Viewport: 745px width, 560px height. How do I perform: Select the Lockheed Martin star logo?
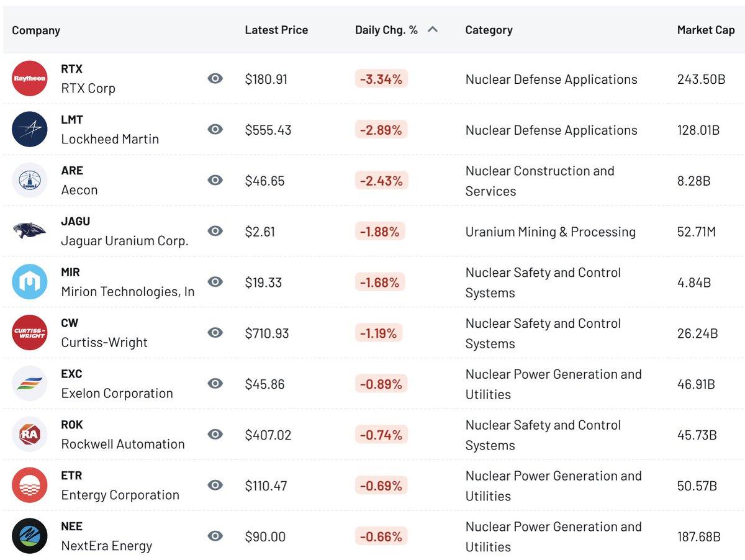click(x=29, y=129)
